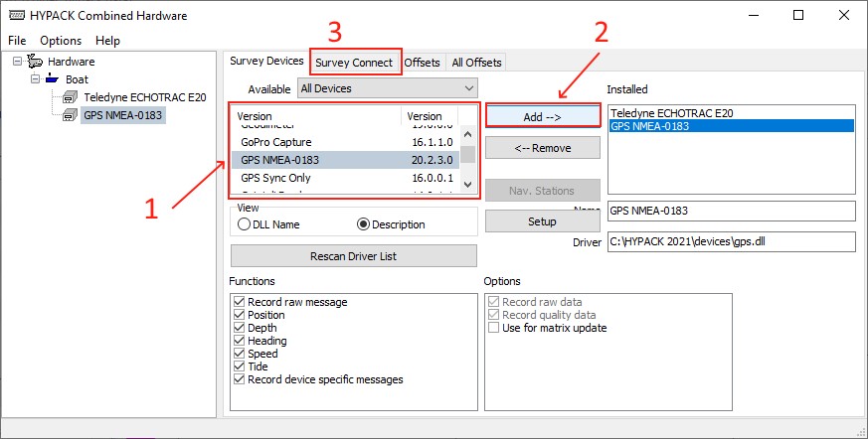Click the Boat icon in hardware tree
Image resolution: width=868 pixels, height=439 pixels.
click(53, 79)
